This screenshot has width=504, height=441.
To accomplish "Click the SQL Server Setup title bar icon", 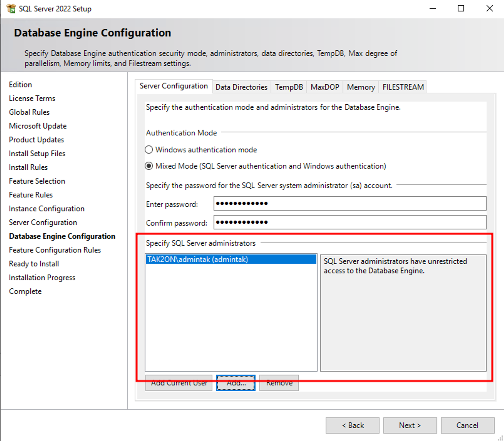I will tap(11, 9).
